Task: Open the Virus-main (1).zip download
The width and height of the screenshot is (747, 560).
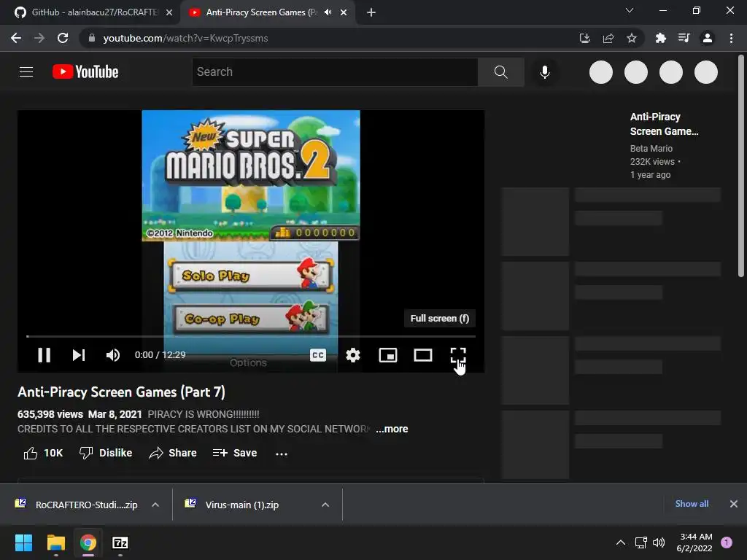Action: coord(232,505)
